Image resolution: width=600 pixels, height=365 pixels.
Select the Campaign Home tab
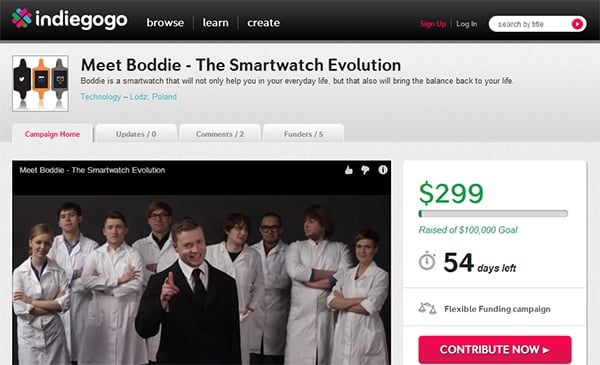coord(52,134)
